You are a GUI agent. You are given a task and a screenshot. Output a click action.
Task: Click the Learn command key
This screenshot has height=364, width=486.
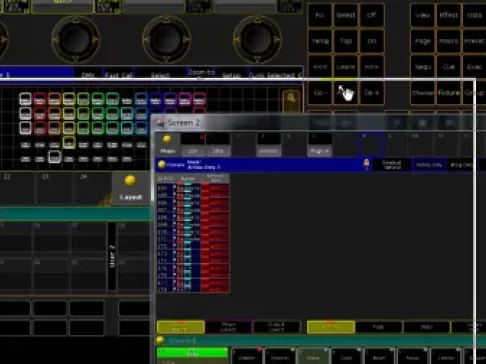click(x=345, y=67)
